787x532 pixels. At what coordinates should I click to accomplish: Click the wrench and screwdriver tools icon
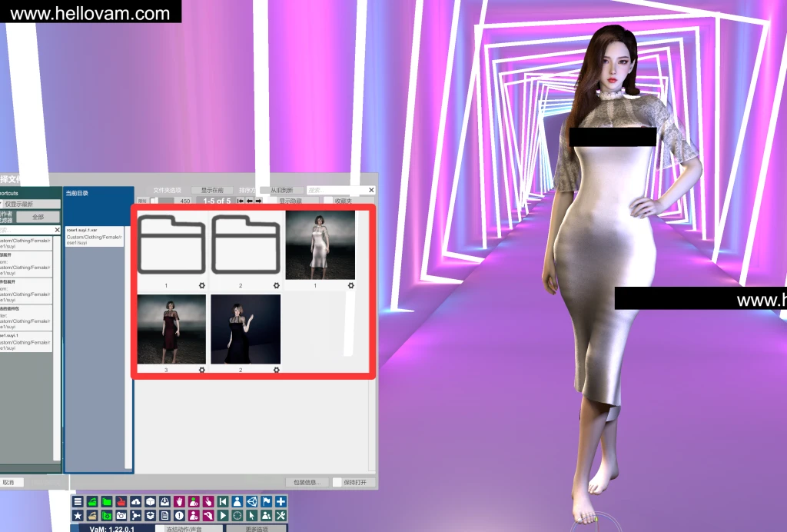(x=281, y=516)
